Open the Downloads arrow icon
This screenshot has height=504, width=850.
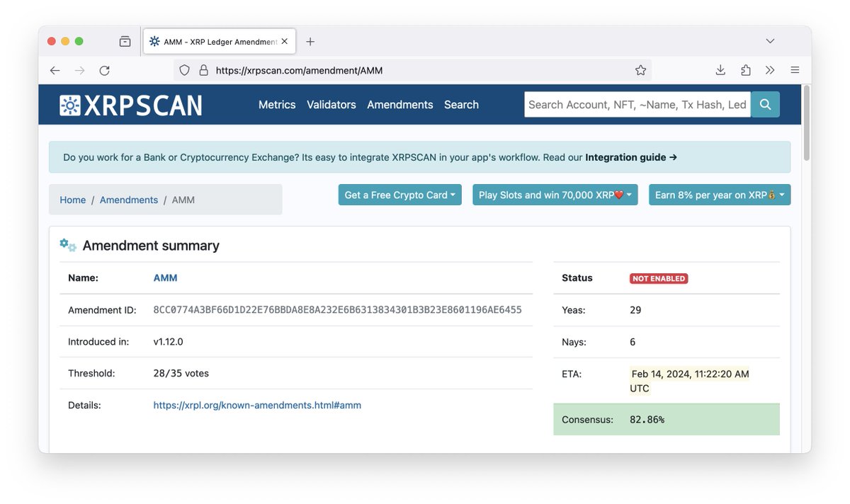720,70
